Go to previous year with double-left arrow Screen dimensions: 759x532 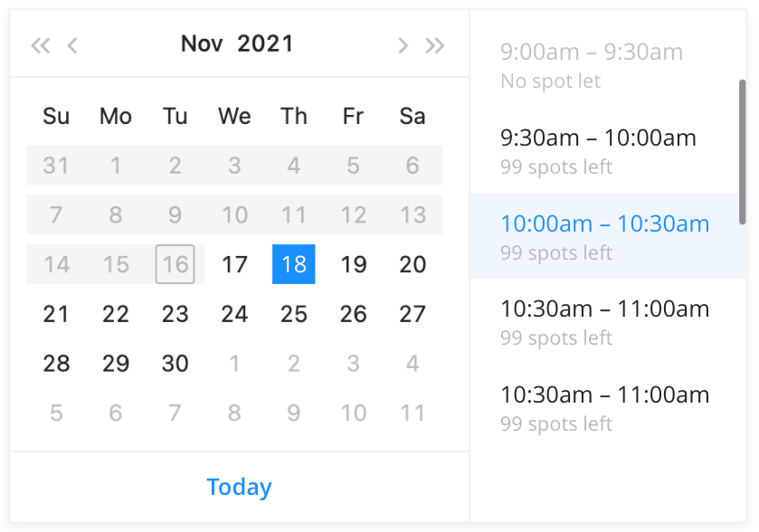(x=41, y=45)
